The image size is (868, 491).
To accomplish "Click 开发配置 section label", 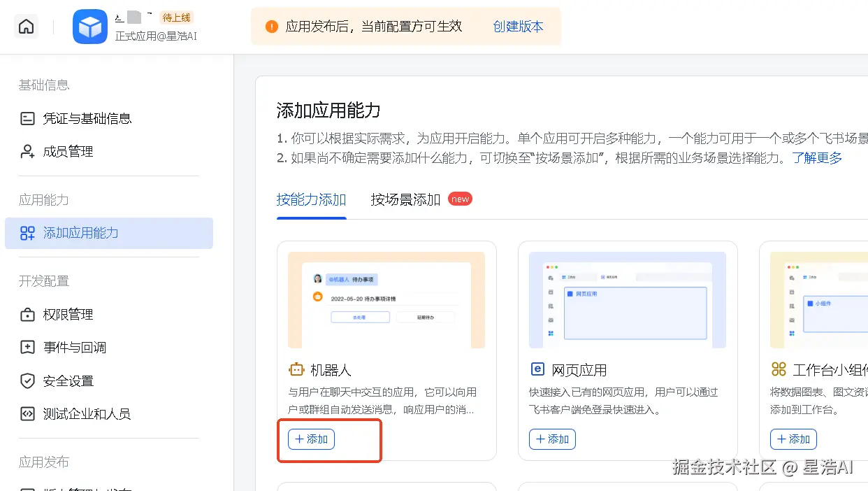I will point(44,281).
